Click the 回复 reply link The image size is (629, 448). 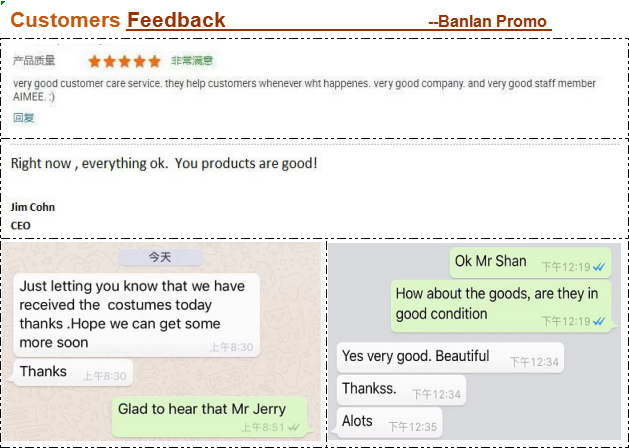click(x=24, y=118)
